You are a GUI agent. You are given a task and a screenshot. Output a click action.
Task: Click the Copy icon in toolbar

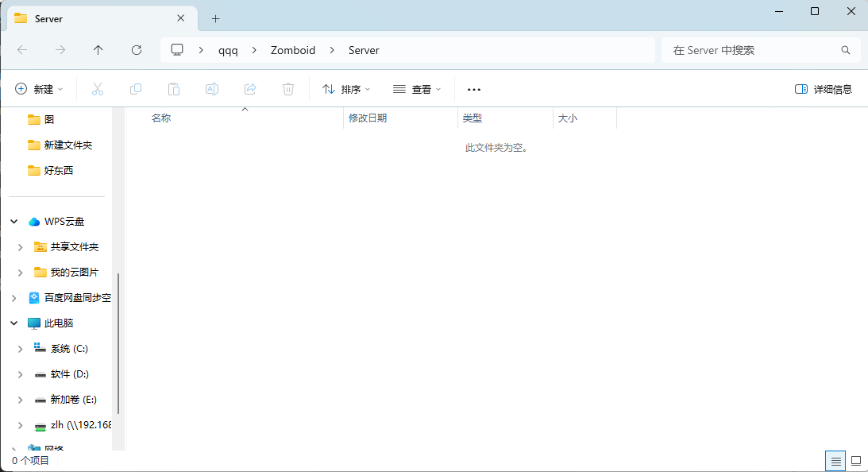pyautogui.click(x=136, y=89)
